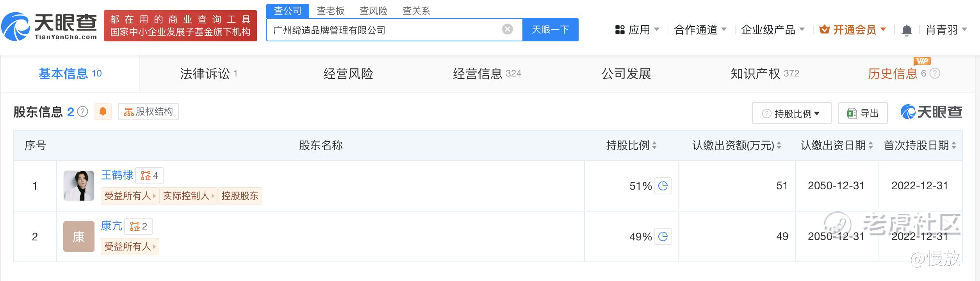This screenshot has height=281, width=980.
Task: Switch to 经营信息 324 tab
Action: [487, 74]
